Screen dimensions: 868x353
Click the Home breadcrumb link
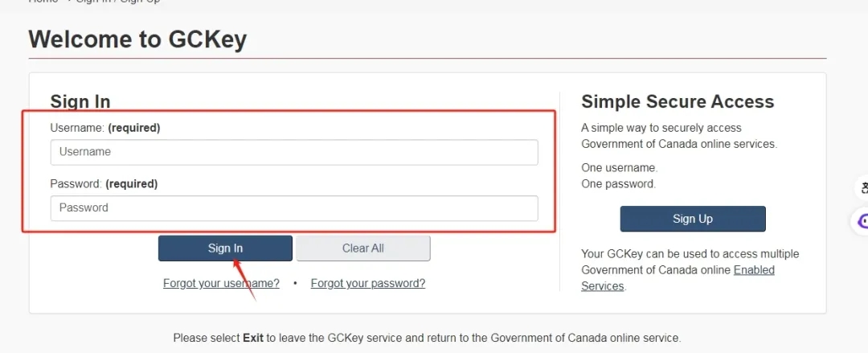point(44,2)
